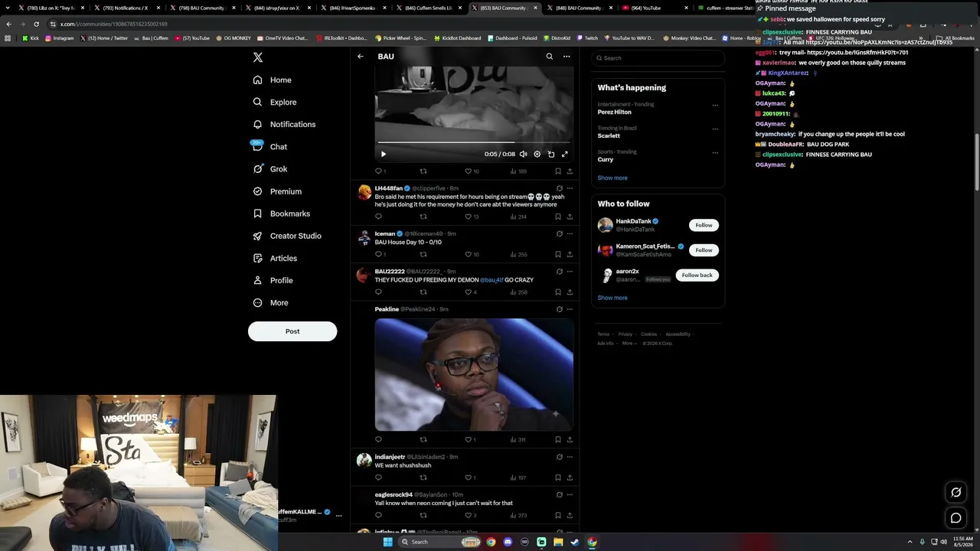Open Scarlett trend options

pyautogui.click(x=715, y=129)
